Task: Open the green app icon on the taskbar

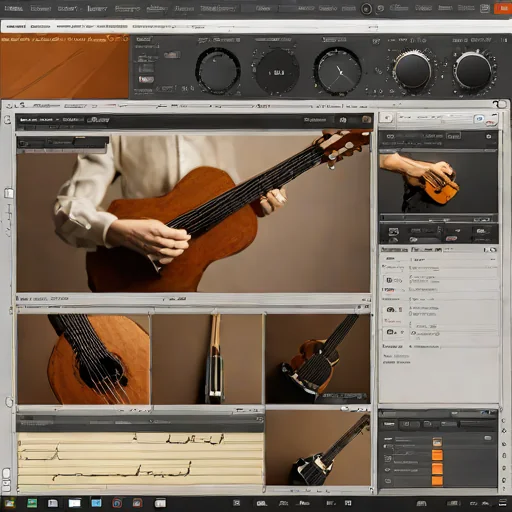Action: [x=32, y=503]
